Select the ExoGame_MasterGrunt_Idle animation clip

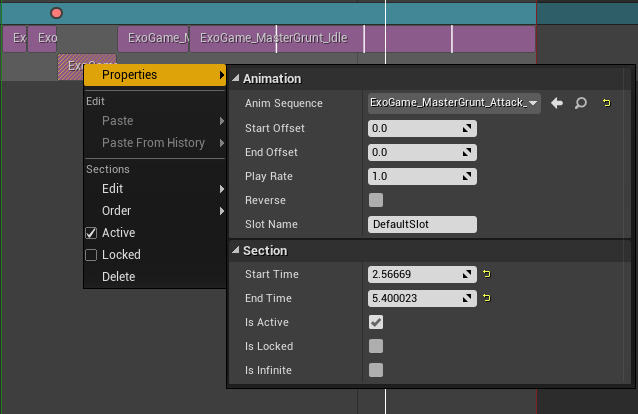[273, 39]
